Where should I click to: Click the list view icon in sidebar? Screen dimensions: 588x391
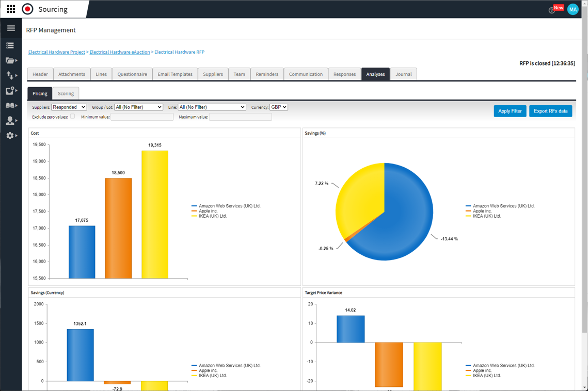coord(10,45)
